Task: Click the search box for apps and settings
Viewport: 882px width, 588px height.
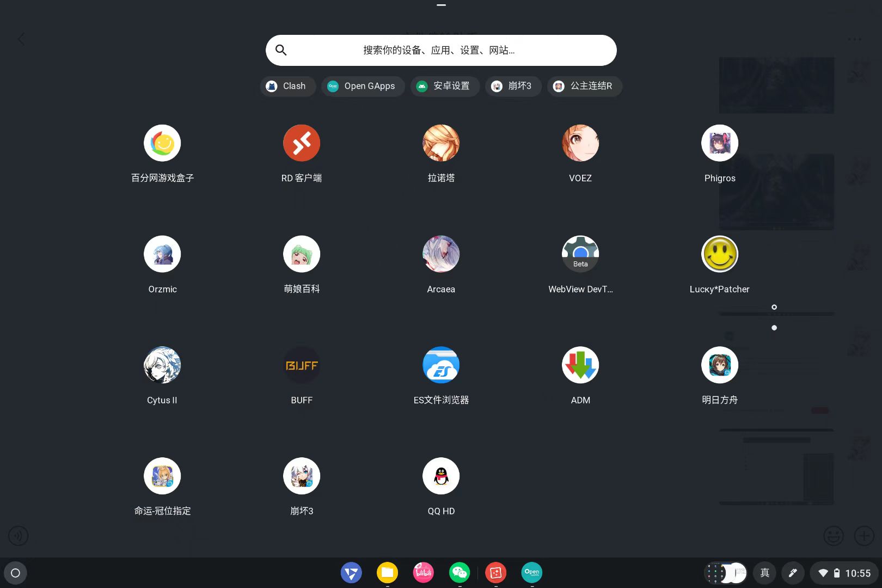Action: click(441, 50)
